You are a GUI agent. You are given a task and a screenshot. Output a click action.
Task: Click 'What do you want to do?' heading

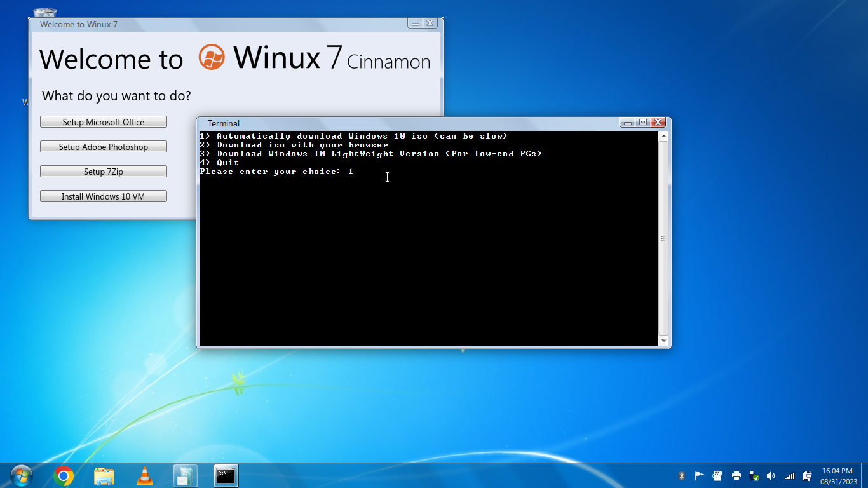[x=116, y=96]
